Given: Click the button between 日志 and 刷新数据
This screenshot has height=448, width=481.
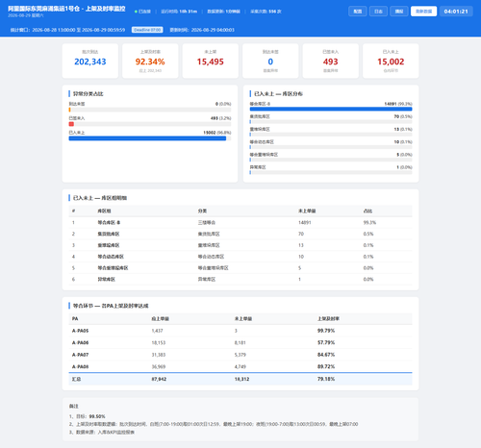Looking at the screenshot, I should tap(399, 12).
